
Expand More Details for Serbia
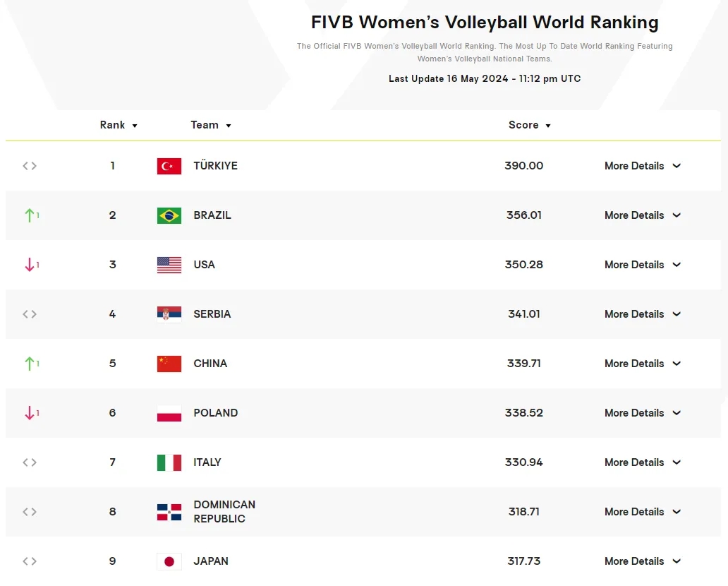[642, 314]
